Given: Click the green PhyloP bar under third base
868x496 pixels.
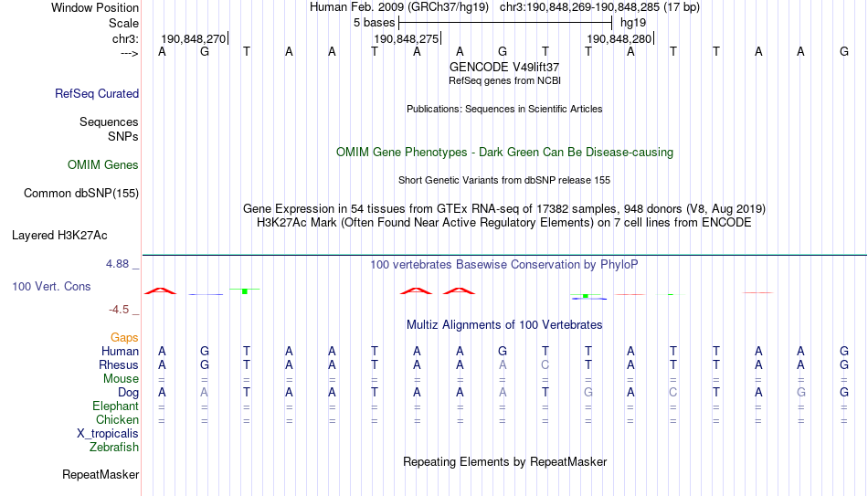Looking at the screenshot, I should point(245,290).
